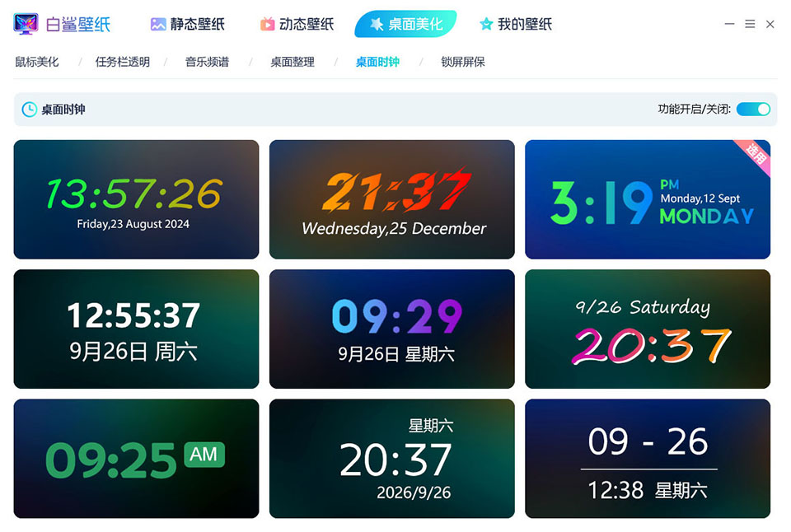
Task: Select the 桌面时钟 sub-tab
Action: coord(378,62)
